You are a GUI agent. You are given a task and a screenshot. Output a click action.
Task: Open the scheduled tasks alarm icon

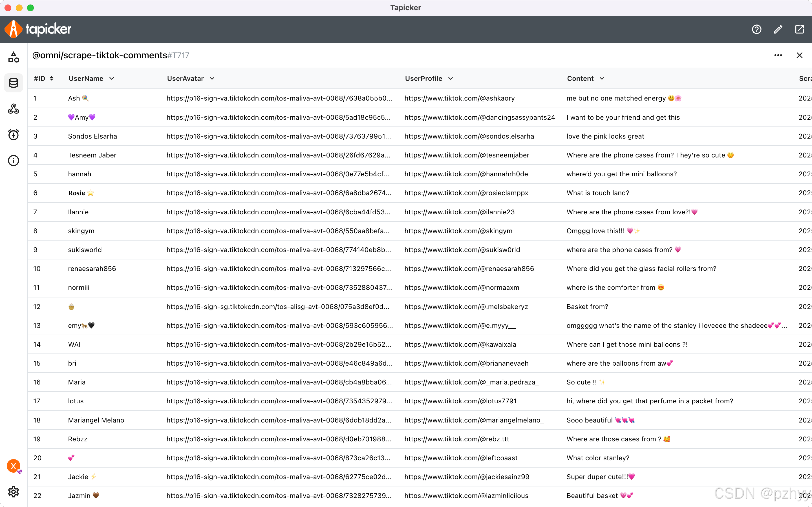click(x=14, y=135)
